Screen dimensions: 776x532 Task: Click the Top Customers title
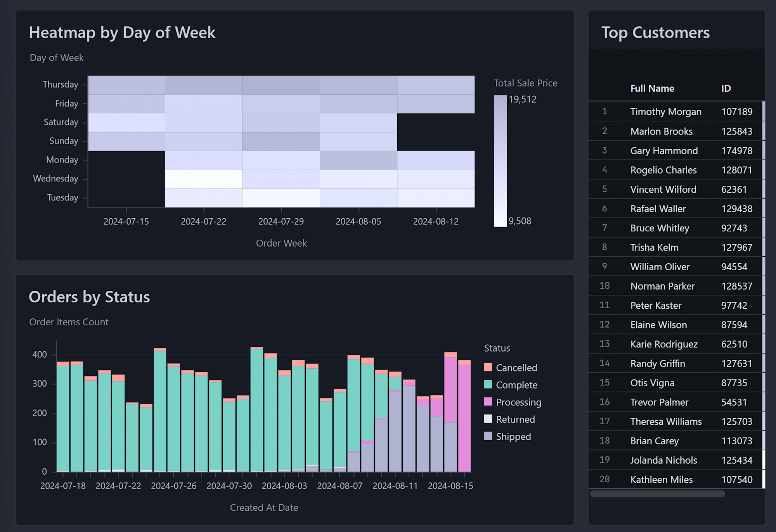(x=655, y=33)
